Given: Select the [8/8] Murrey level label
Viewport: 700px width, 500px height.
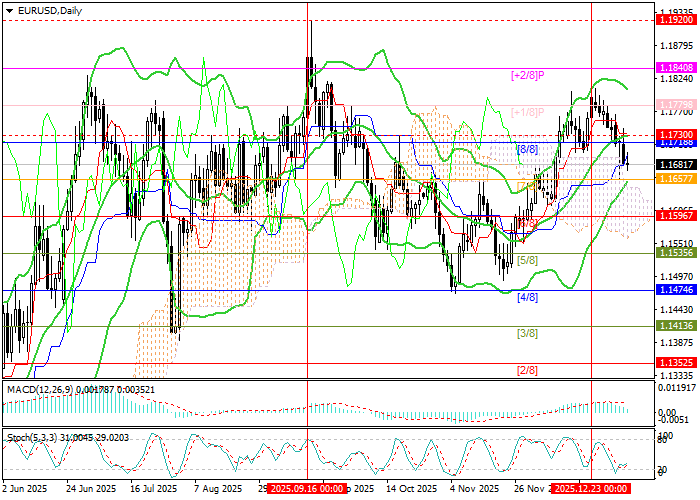Looking at the screenshot, I should tap(527, 149).
